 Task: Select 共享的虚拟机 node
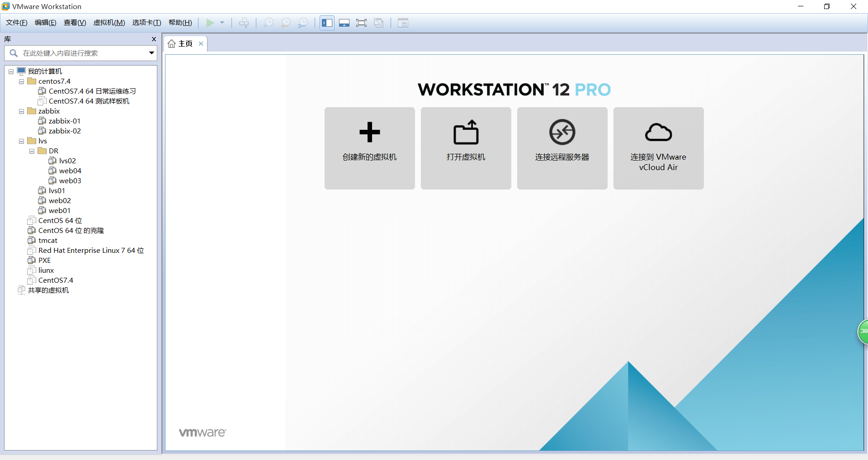pos(48,290)
